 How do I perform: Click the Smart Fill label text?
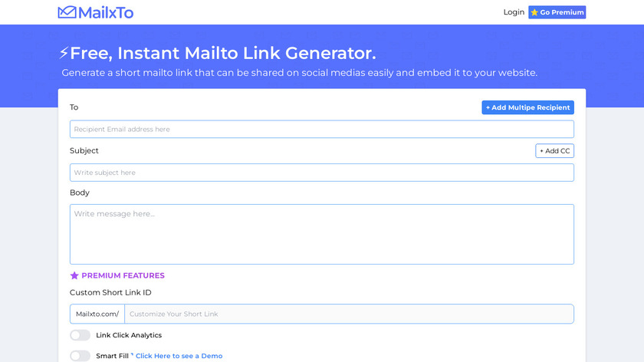click(112, 356)
